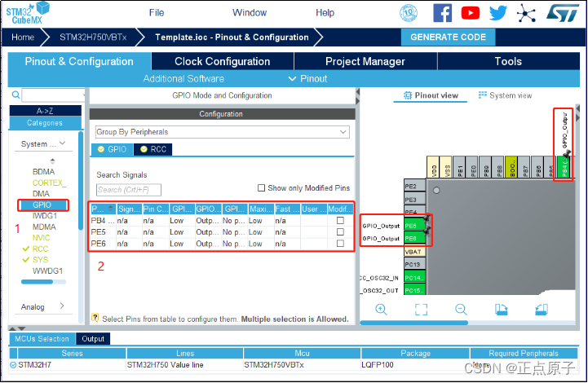Screen dimensions: 588x383
Task: Click the help question icon near hint
Action: coord(95,318)
